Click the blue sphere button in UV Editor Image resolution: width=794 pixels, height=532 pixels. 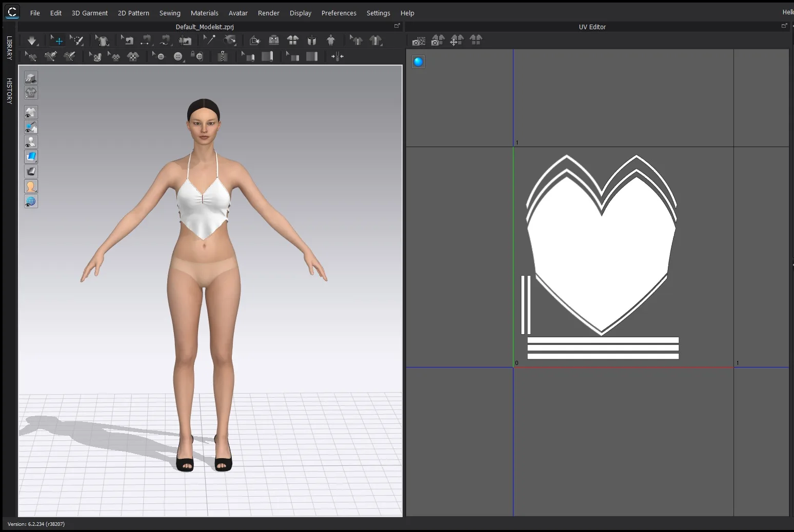[419, 62]
